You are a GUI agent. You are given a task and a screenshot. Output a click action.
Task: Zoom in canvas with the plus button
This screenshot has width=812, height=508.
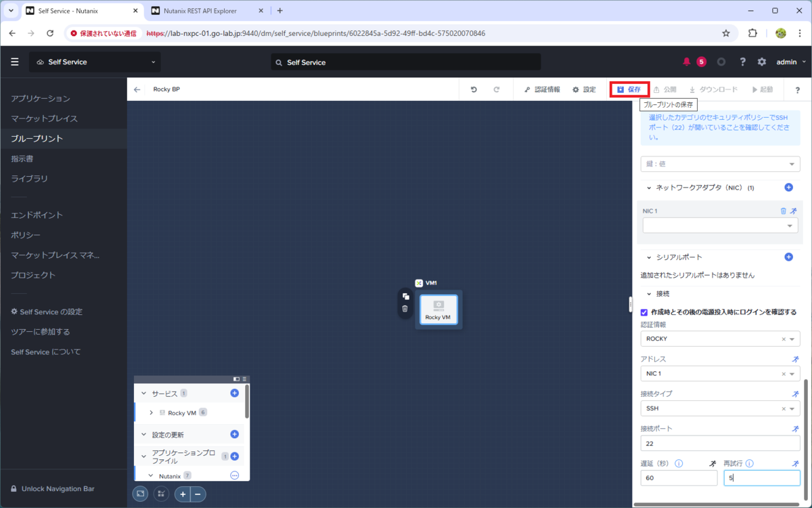click(x=183, y=494)
